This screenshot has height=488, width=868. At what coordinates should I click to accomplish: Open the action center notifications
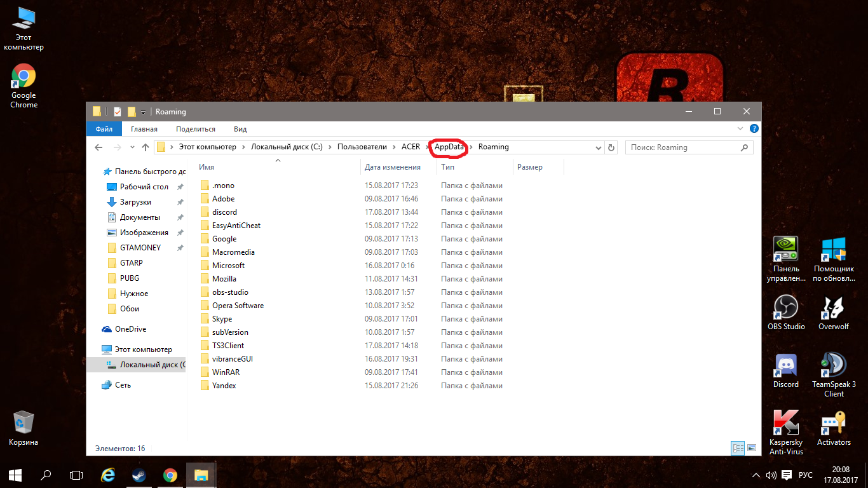[787, 475]
